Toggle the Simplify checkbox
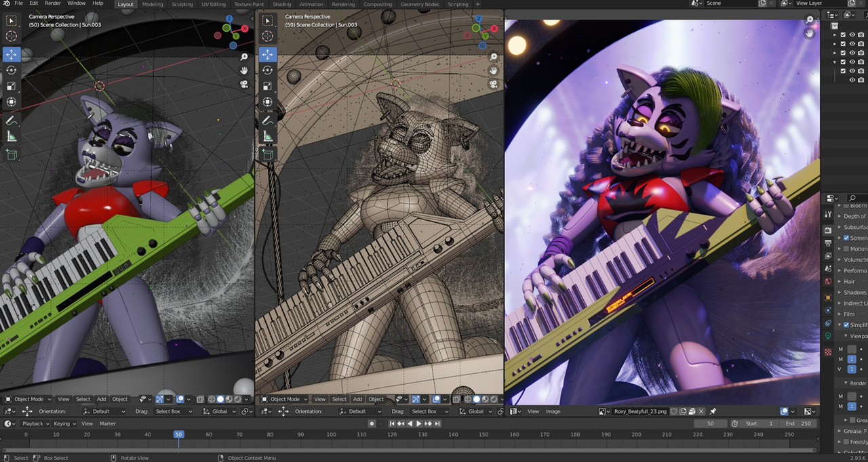 pos(846,325)
